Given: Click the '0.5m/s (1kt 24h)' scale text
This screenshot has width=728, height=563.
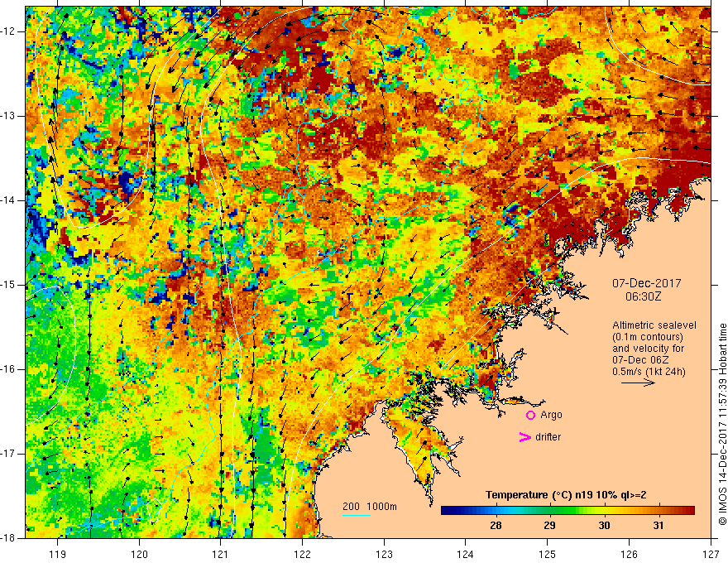Looking at the screenshot, I should click(x=649, y=372).
